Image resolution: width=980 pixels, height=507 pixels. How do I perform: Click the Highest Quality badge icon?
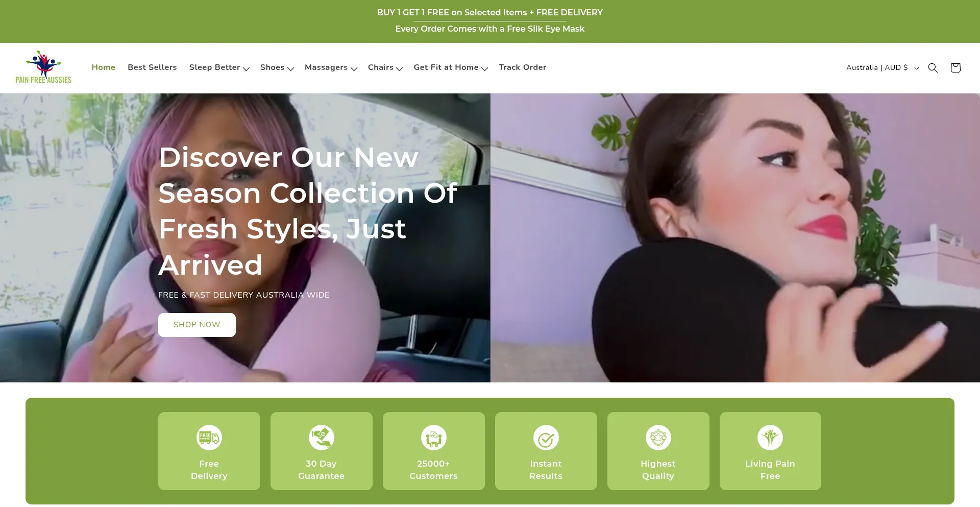[x=658, y=438]
